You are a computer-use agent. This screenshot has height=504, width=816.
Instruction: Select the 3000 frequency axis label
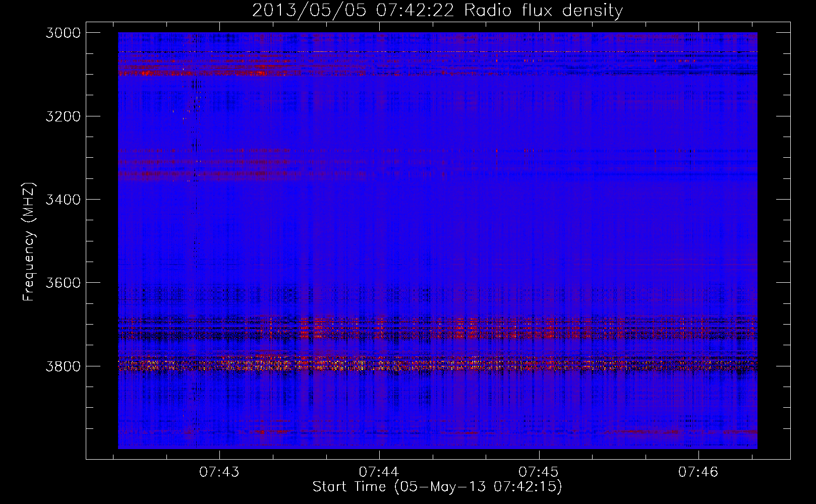click(x=63, y=33)
